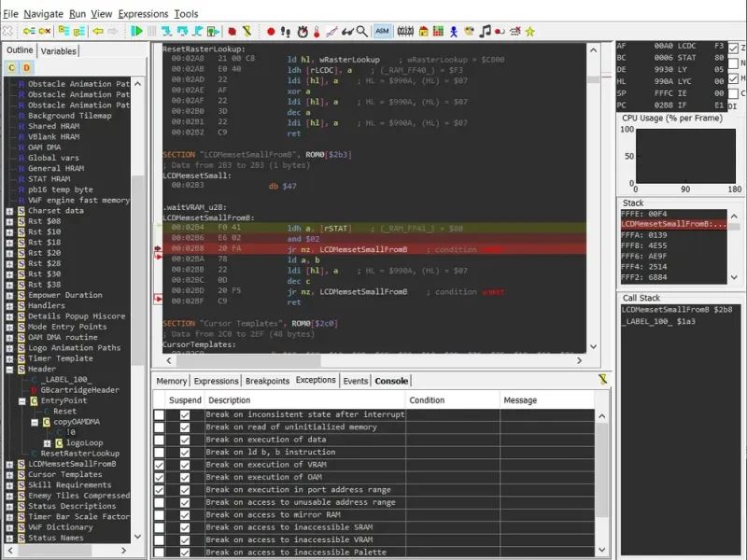Select LCDMemsetSmallFromB in the Call Stack

click(665, 309)
